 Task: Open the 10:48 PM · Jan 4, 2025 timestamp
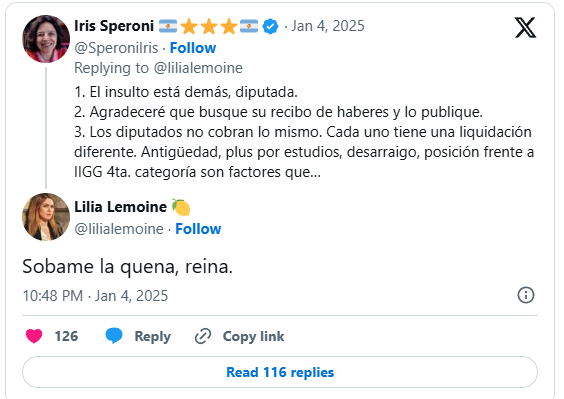(x=95, y=296)
